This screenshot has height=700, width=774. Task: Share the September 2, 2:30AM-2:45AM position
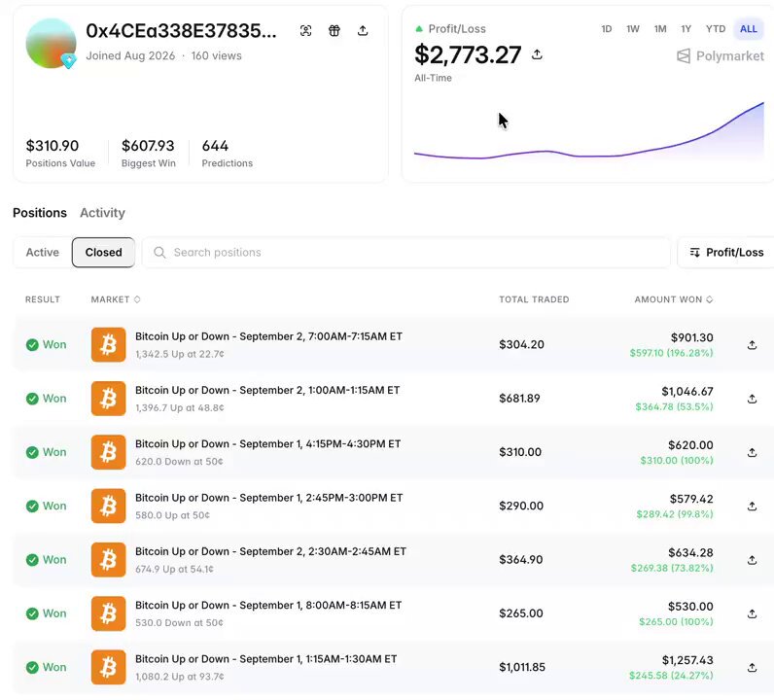[752, 560]
